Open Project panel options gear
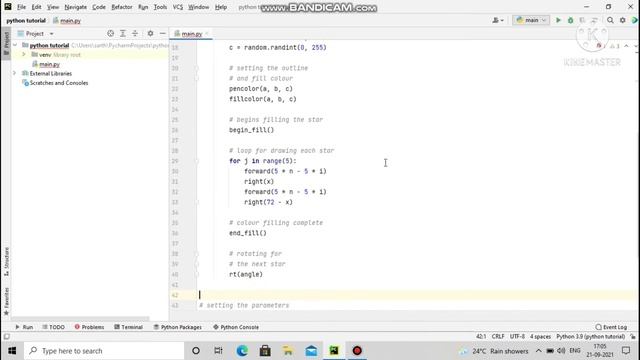The width and height of the screenshot is (640, 360). [x=150, y=33]
